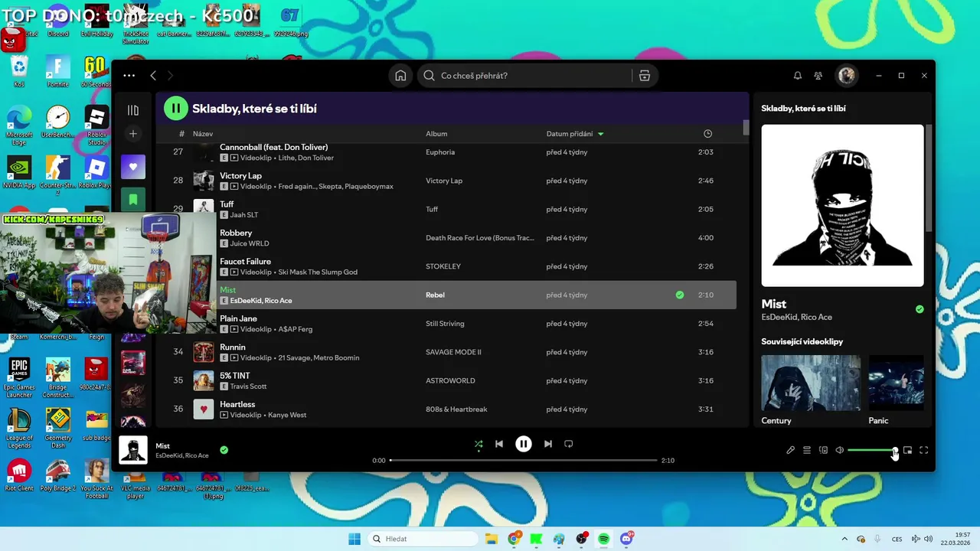The height and width of the screenshot is (551, 980).
Task: Play Runnin by 21 Savage
Action: [x=446, y=352]
